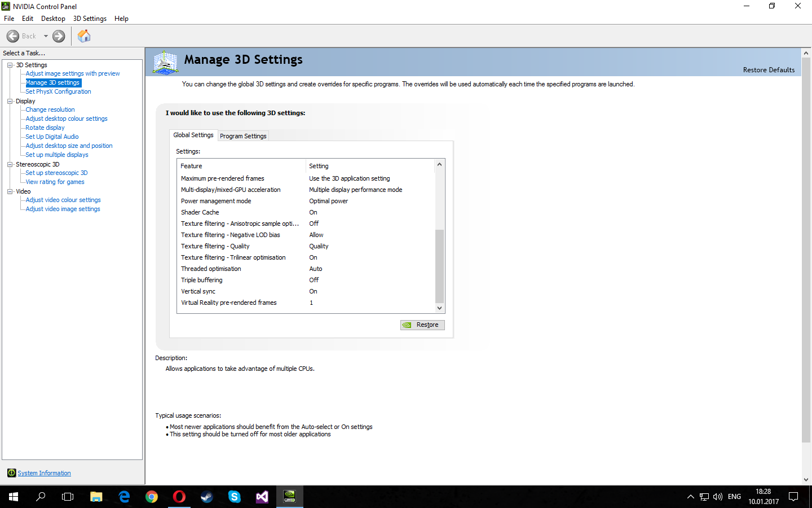Open System Information link

pos(44,473)
